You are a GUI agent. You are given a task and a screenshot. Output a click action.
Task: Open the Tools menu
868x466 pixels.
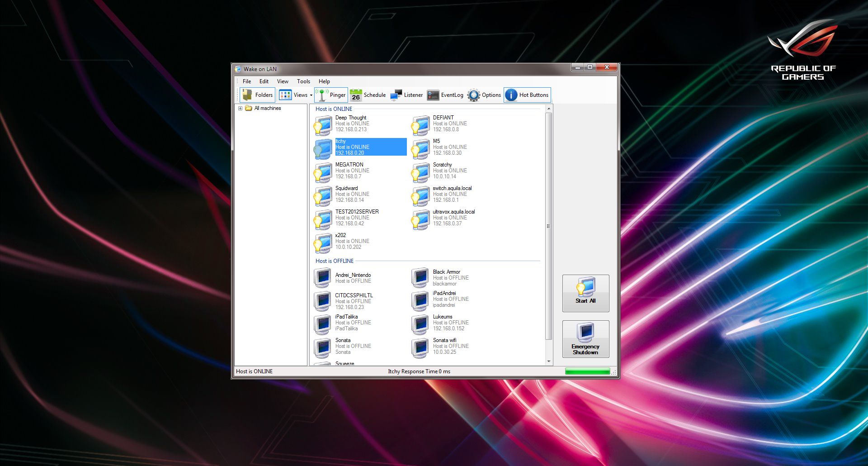[x=303, y=81]
